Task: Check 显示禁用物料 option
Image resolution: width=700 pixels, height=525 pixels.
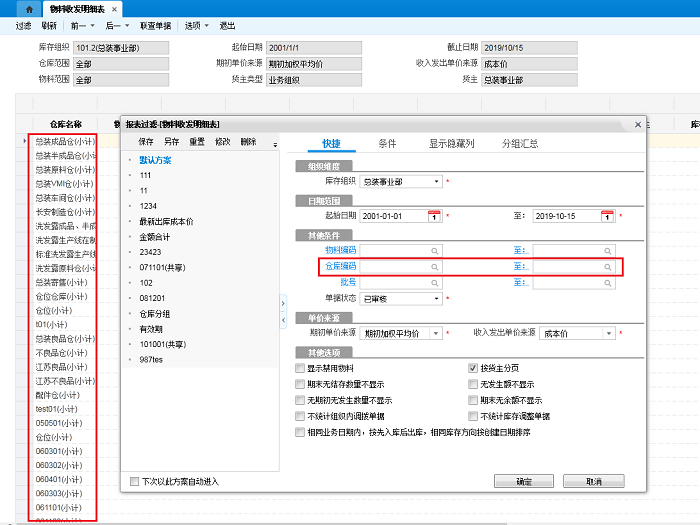Action: click(x=300, y=368)
